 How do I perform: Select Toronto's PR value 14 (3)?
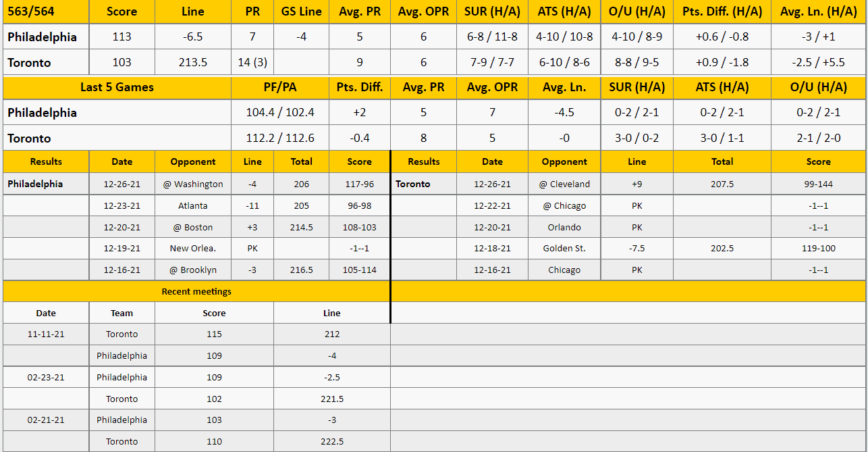(252, 63)
